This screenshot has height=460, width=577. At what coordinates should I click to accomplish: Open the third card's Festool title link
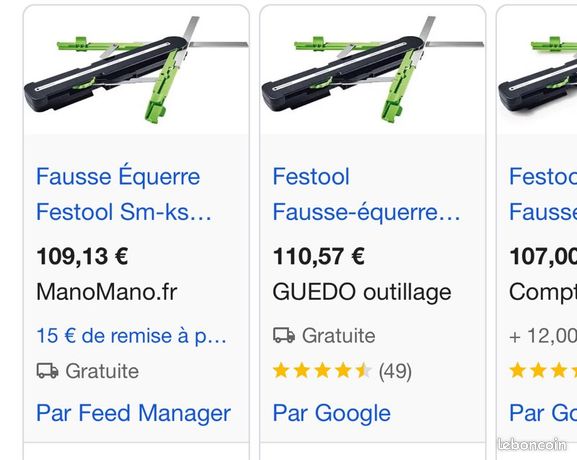(x=543, y=194)
